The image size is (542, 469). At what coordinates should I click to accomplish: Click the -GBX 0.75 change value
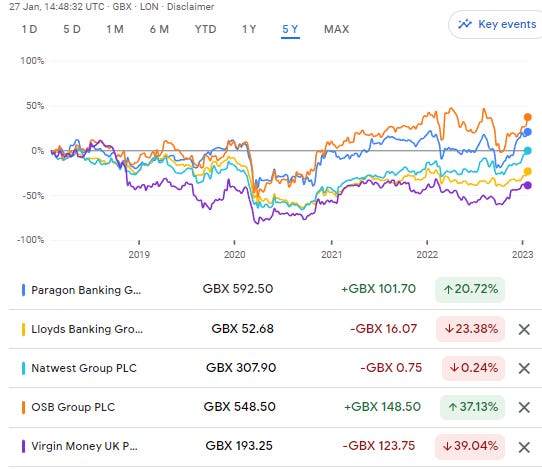coord(391,368)
